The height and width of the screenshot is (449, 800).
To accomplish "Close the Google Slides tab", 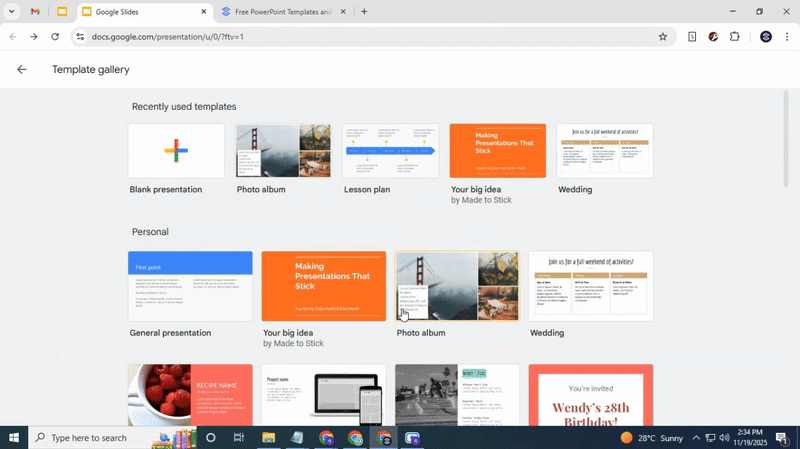I will pyautogui.click(x=204, y=12).
